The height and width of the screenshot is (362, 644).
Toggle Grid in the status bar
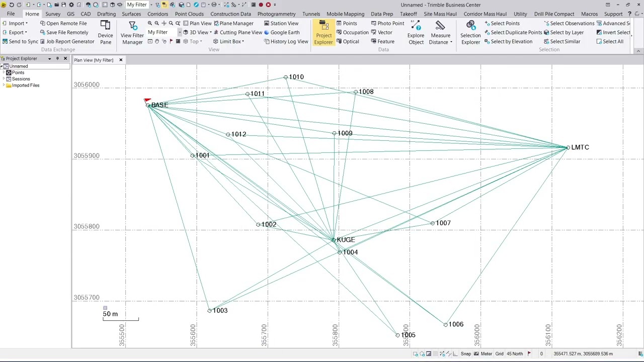tap(499, 353)
